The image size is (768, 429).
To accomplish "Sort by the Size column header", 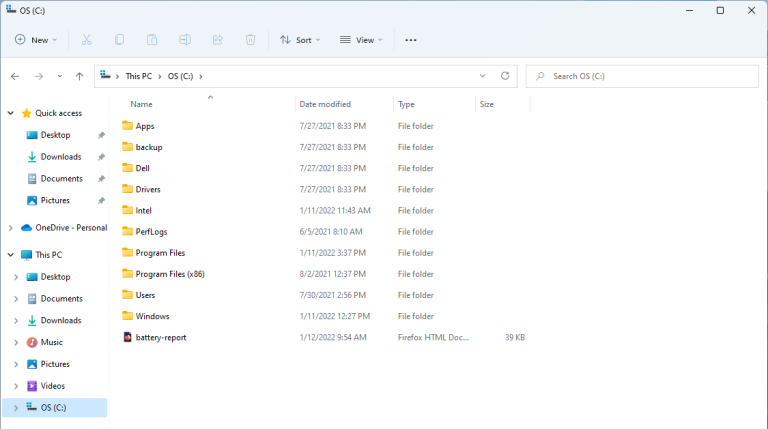I will click(x=486, y=104).
